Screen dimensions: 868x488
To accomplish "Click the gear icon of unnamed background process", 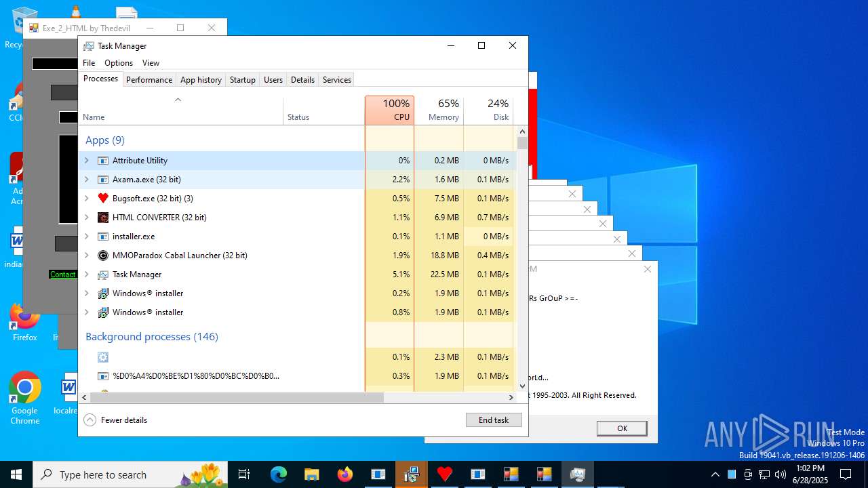I will coord(103,357).
